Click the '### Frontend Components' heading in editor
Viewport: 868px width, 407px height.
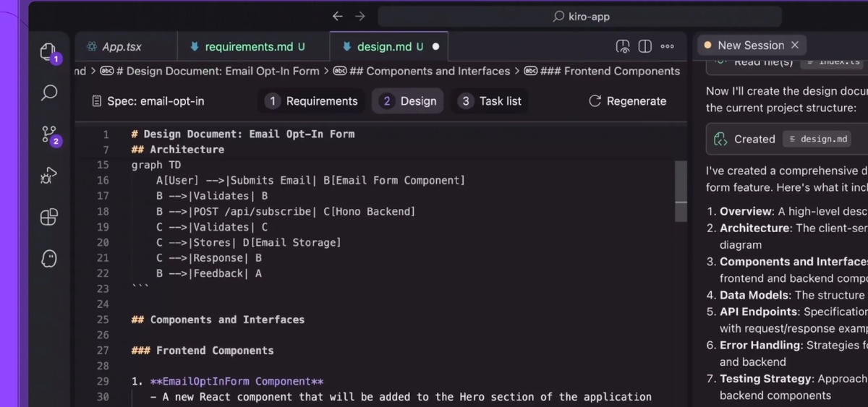click(x=203, y=351)
